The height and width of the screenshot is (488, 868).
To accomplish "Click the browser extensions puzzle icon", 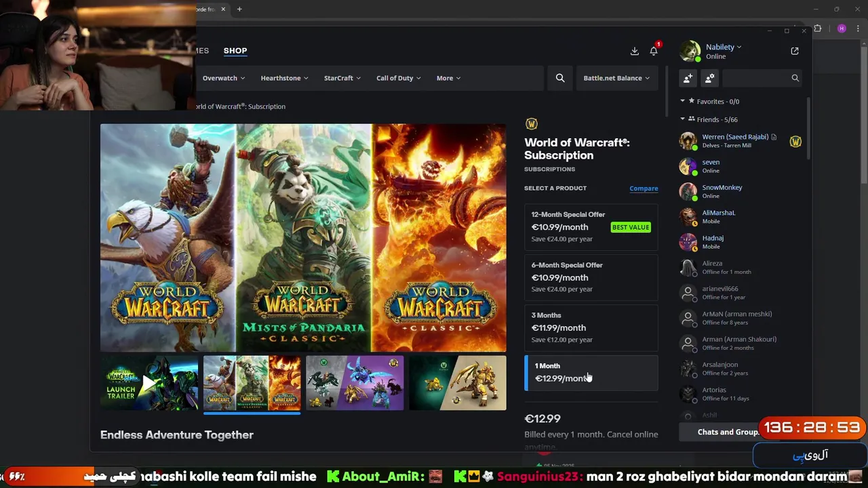I will tap(818, 28).
